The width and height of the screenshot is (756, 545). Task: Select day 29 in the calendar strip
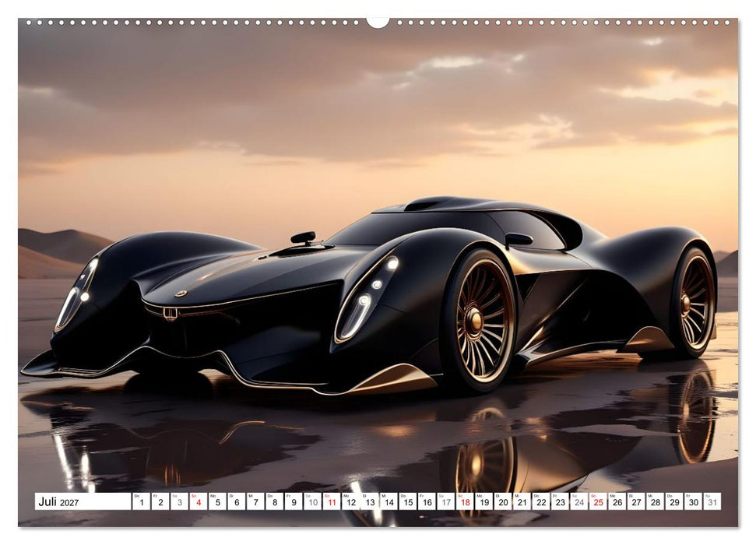pyautogui.click(x=674, y=501)
